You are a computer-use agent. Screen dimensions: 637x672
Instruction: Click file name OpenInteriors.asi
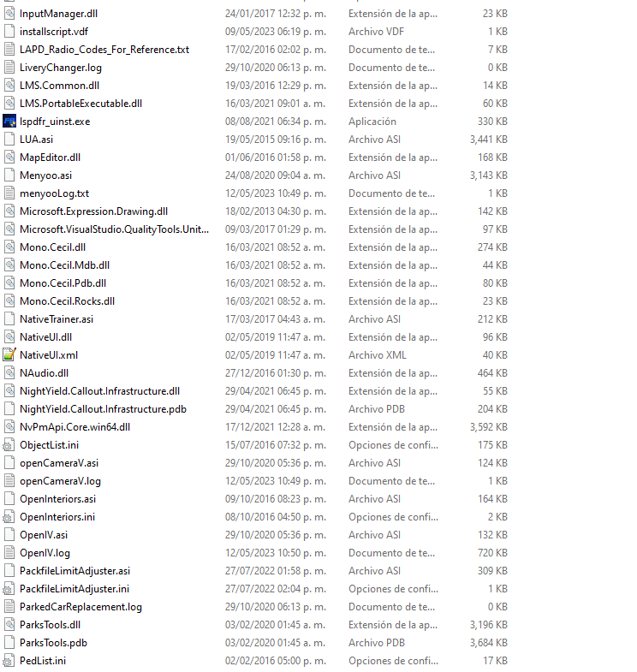tap(58, 499)
